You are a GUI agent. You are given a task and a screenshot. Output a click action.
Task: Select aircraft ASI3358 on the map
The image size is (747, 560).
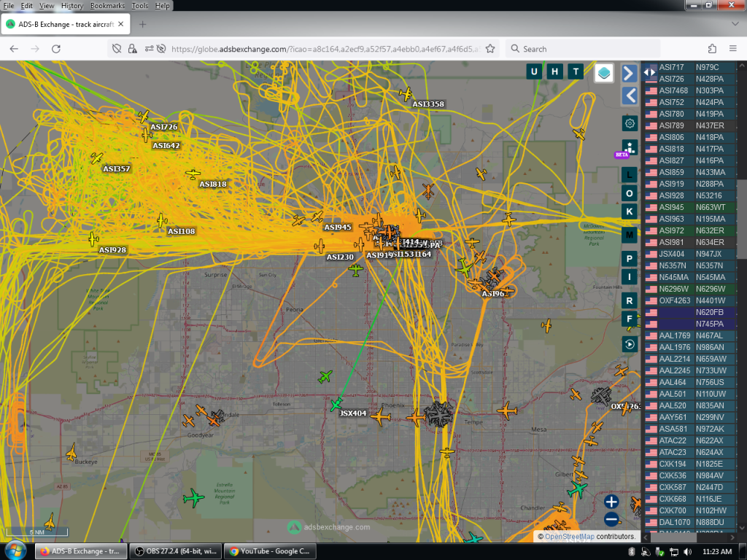pos(406,93)
